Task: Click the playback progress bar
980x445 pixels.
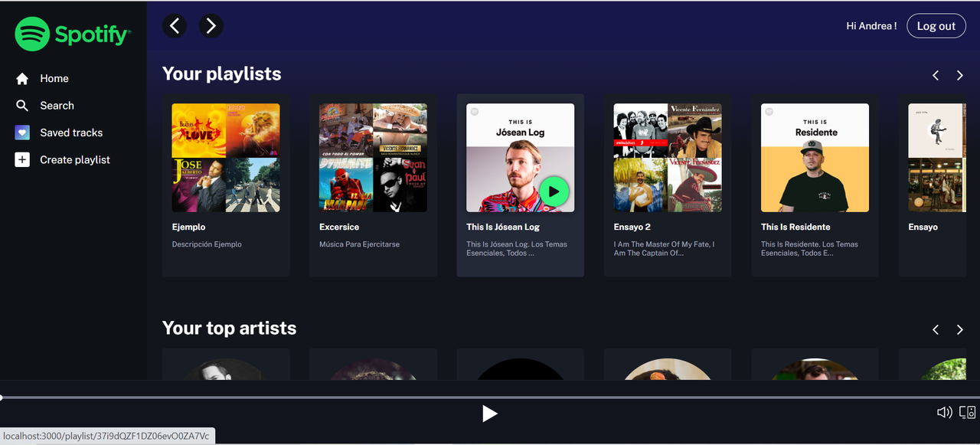Action: pyautogui.click(x=490, y=398)
